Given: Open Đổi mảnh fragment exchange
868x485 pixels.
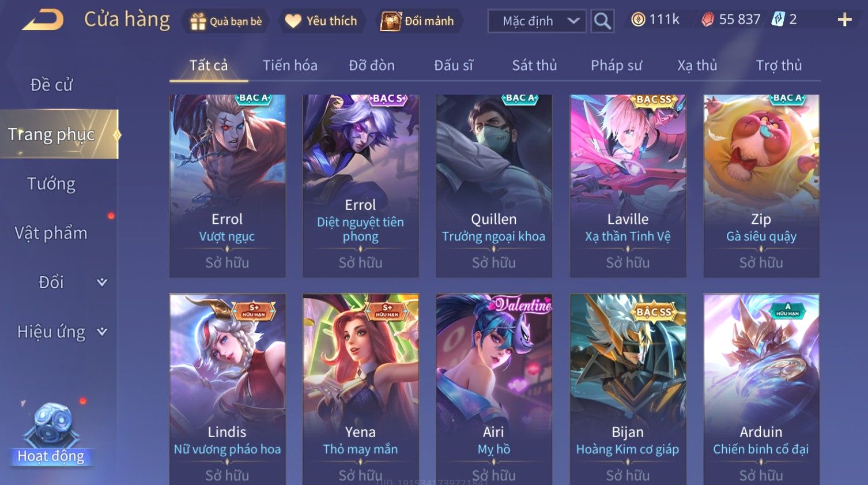Looking at the screenshot, I should (417, 21).
